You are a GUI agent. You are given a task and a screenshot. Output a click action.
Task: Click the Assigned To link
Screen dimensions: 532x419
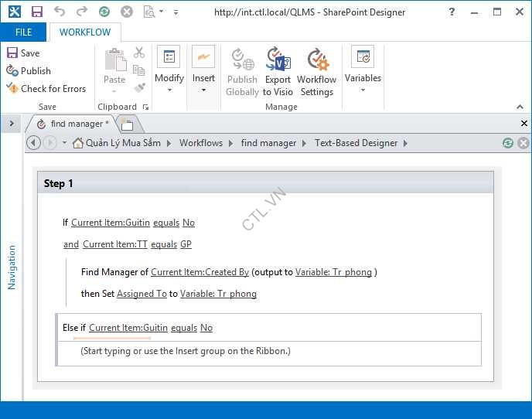point(142,294)
